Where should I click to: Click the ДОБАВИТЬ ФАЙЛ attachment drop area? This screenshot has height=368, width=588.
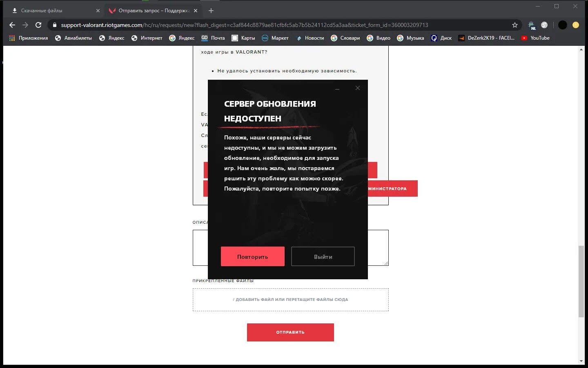pos(290,300)
